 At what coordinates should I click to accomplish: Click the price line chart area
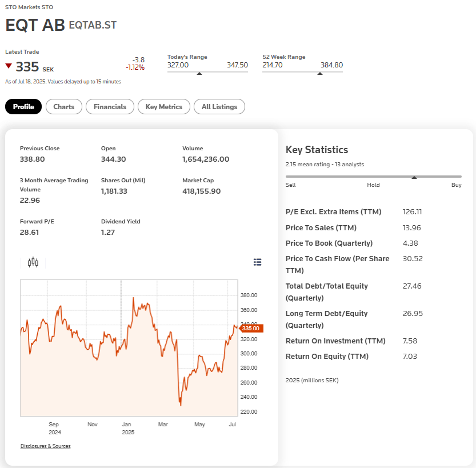click(129, 348)
